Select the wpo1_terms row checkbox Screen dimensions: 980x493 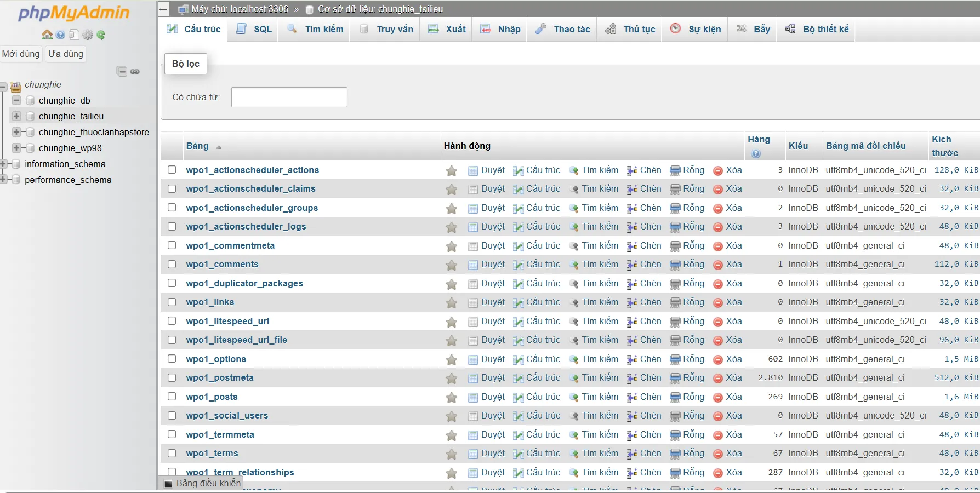(x=172, y=454)
